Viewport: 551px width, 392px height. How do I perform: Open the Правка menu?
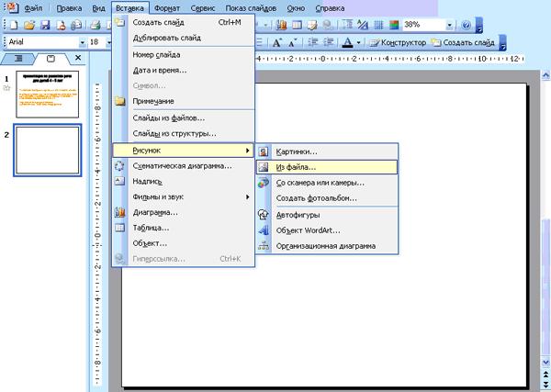[x=69, y=8]
